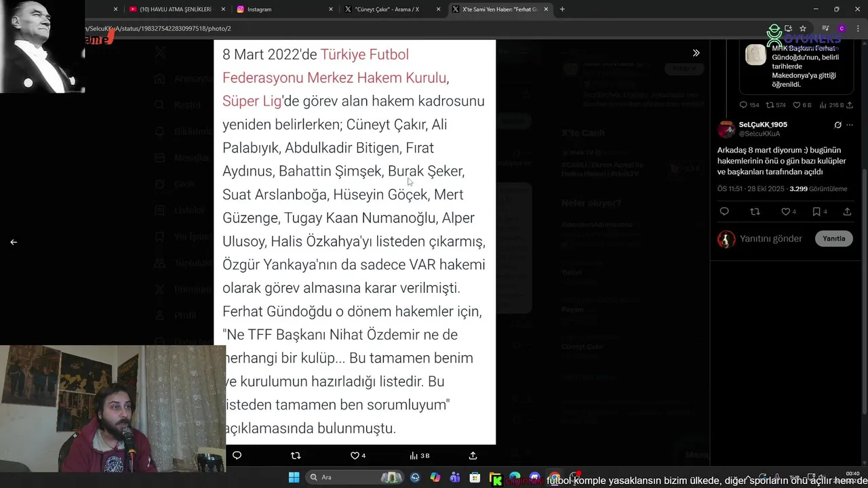868x488 pixels.
Task: Open the Chrome three-dot menu
Action: (856, 28)
